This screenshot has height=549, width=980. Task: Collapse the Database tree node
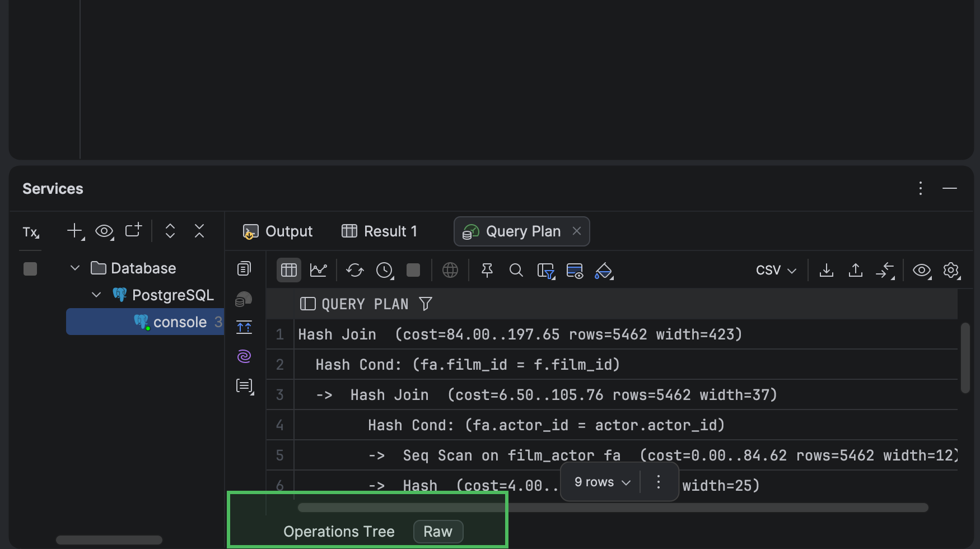[75, 268]
